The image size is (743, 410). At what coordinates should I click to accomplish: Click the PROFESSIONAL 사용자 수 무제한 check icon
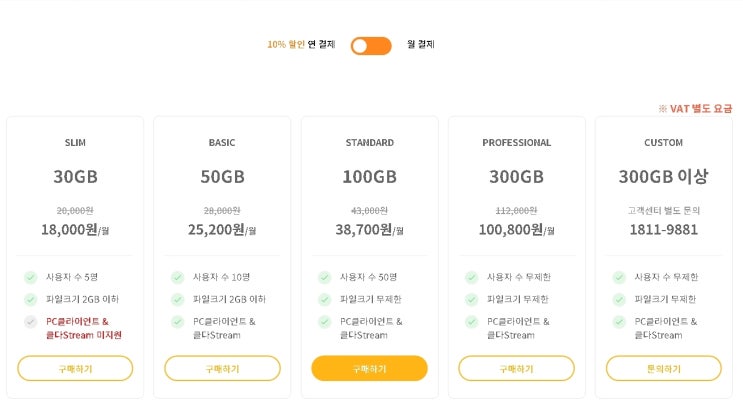pyautogui.click(x=471, y=277)
